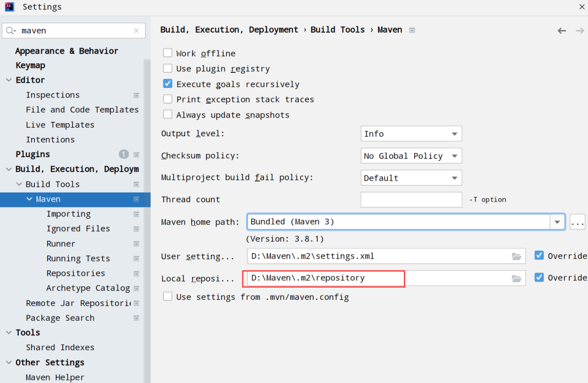Open Maven Helper settings
The height and width of the screenshot is (383, 588).
point(55,378)
